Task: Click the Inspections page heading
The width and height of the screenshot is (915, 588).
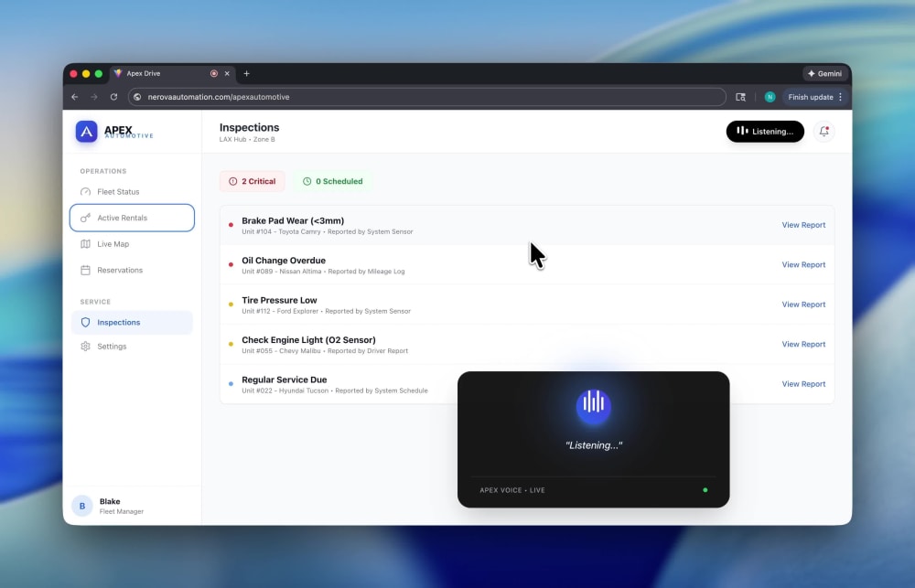Action: click(x=249, y=127)
